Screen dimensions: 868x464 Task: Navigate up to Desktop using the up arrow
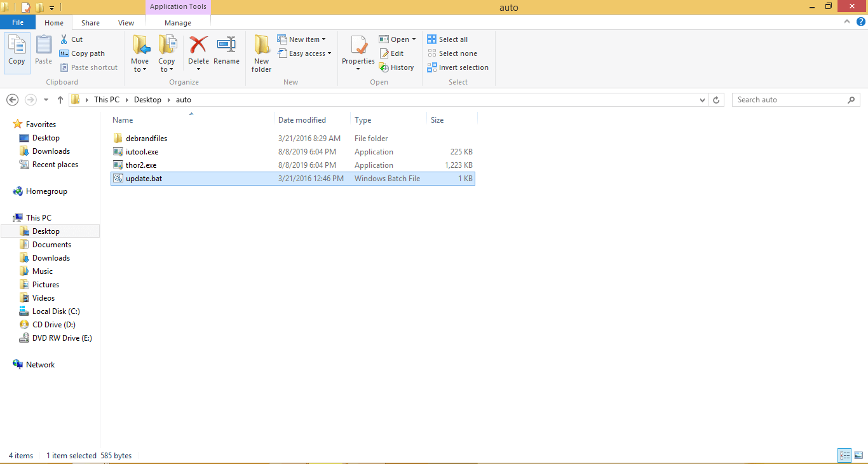click(60, 100)
